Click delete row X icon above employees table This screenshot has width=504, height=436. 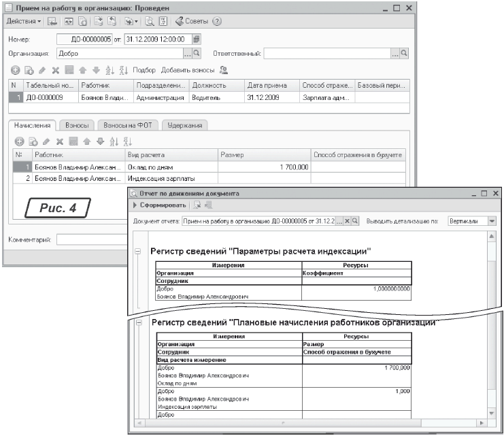pyautogui.click(x=56, y=70)
